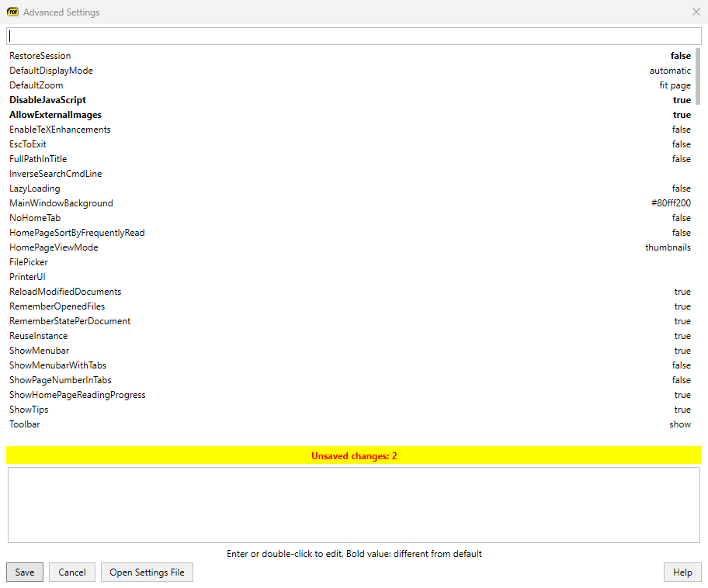Click the 'automatic' display mode value
Image resolution: width=708 pixels, height=588 pixels.
pyautogui.click(x=670, y=71)
